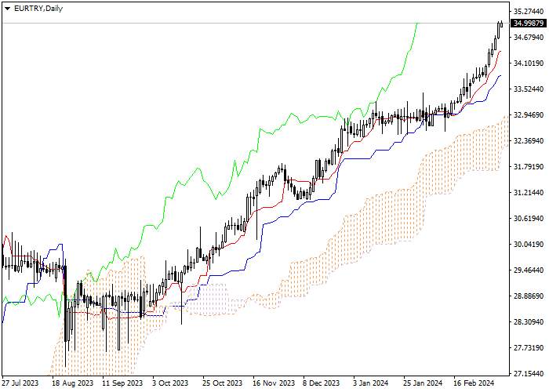Click the 30.04190 price axis label
549x392 pixels.
tap(529, 245)
